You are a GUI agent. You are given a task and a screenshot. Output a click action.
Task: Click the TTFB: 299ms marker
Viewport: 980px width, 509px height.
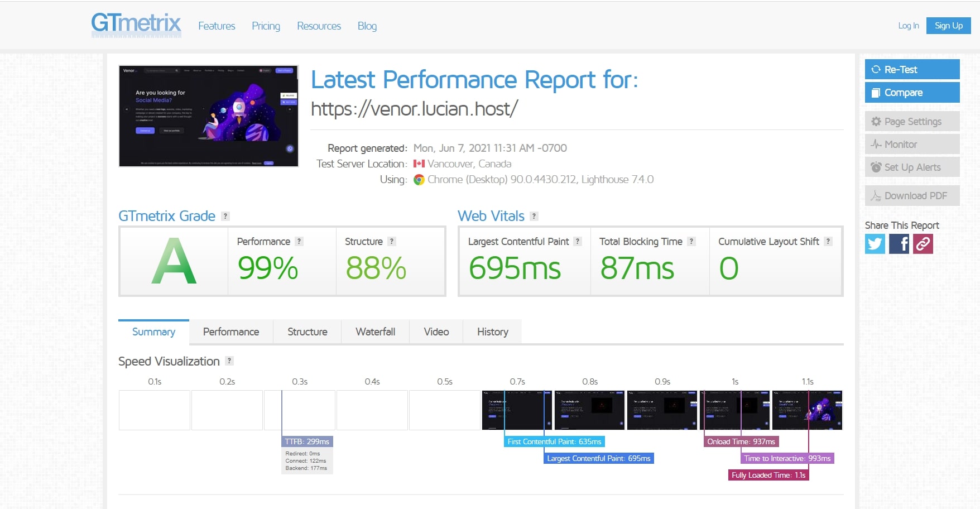(307, 441)
